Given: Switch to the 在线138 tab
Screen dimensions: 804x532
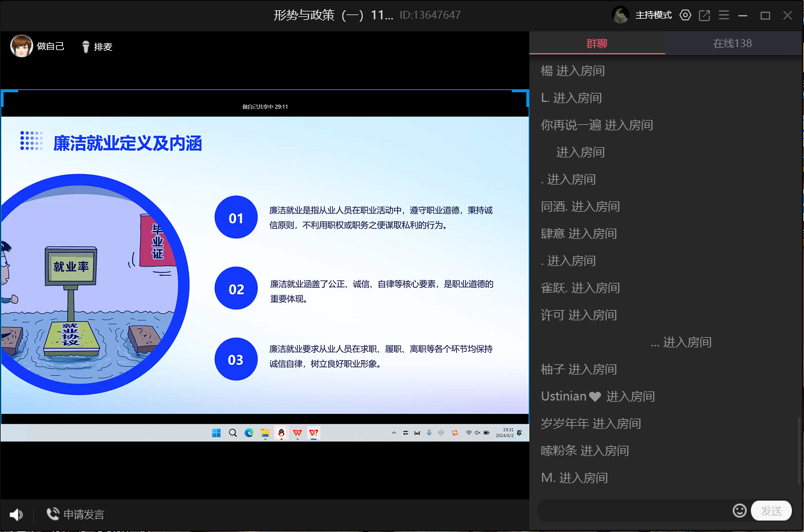Looking at the screenshot, I should click(732, 43).
